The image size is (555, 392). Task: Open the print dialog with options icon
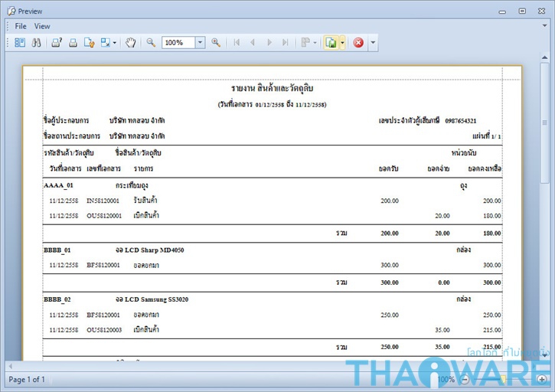[57, 43]
